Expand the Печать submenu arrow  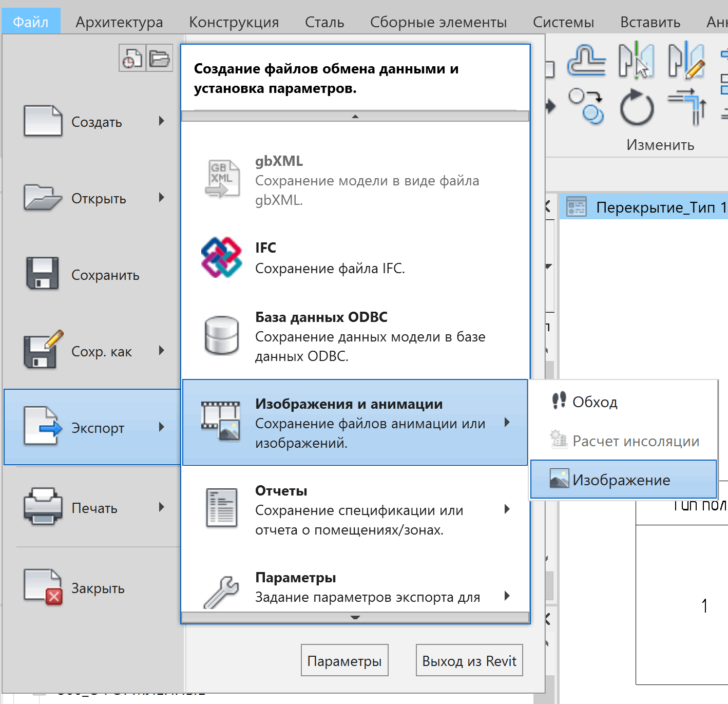pyautogui.click(x=162, y=507)
